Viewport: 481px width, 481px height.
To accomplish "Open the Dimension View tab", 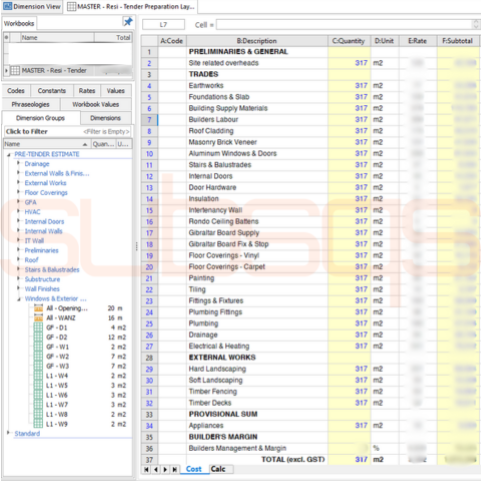I will pyautogui.click(x=32, y=6).
